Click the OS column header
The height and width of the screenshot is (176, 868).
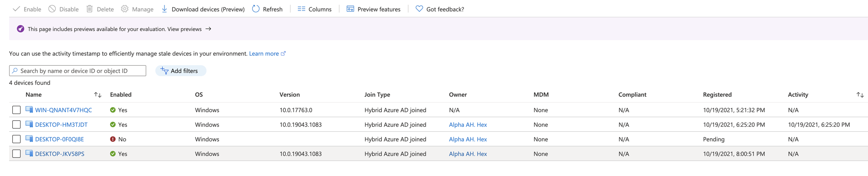point(199,95)
